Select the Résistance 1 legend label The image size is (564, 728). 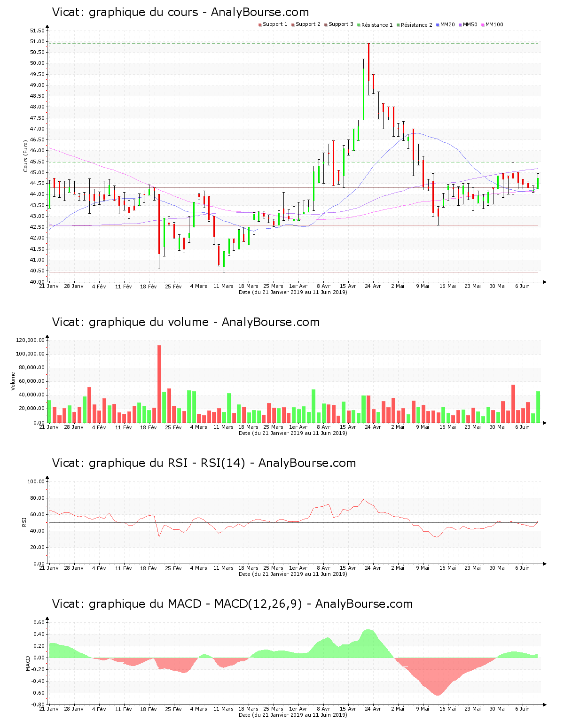click(377, 25)
